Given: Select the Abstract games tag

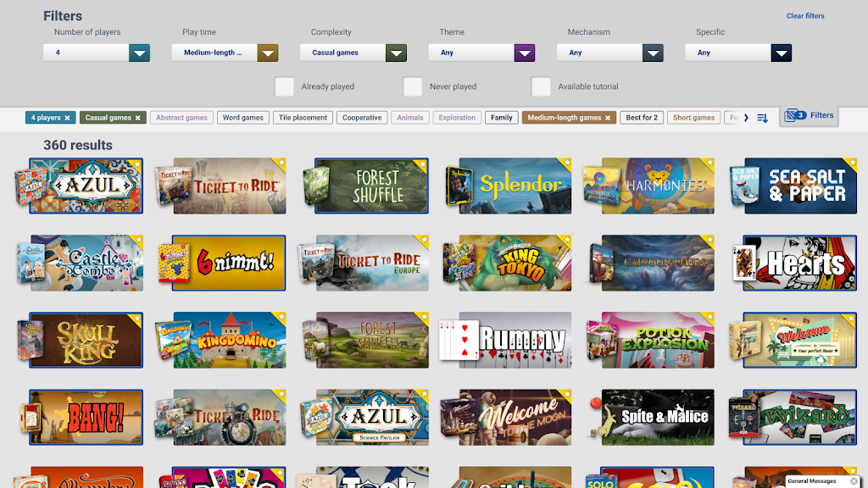Looking at the screenshot, I should click(181, 118).
